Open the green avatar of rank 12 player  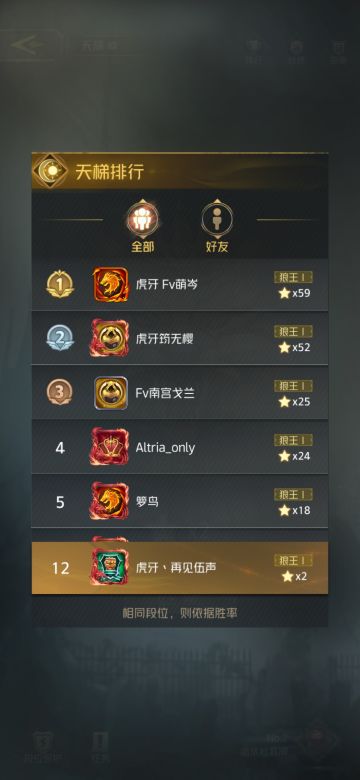click(109, 567)
